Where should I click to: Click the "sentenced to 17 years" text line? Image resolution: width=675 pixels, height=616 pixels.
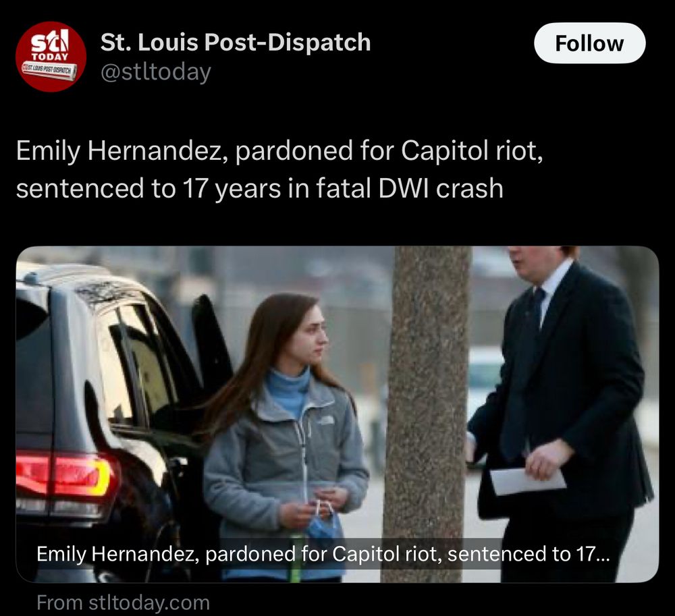260,188
